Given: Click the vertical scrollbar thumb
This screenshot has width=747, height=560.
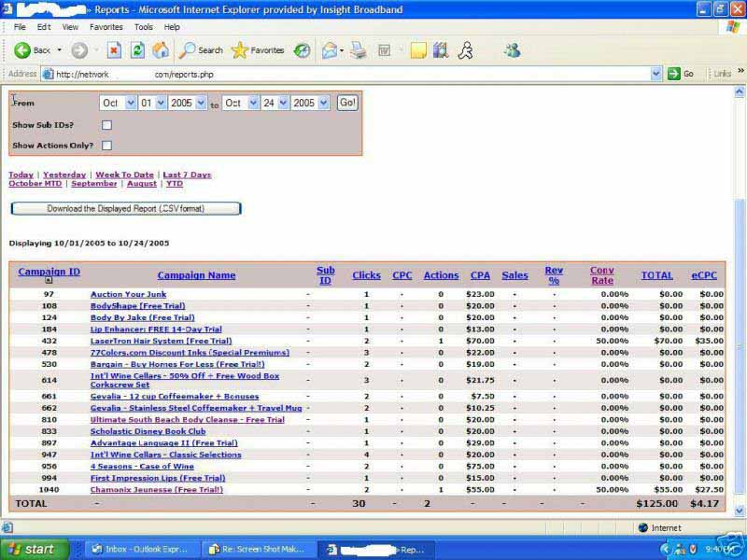Looking at the screenshot, I should coord(739,347).
